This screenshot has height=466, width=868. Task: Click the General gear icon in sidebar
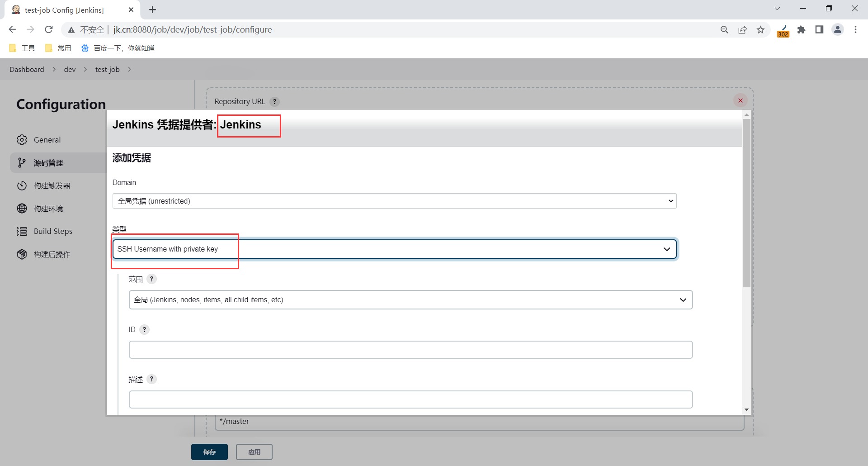tap(22, 140)
